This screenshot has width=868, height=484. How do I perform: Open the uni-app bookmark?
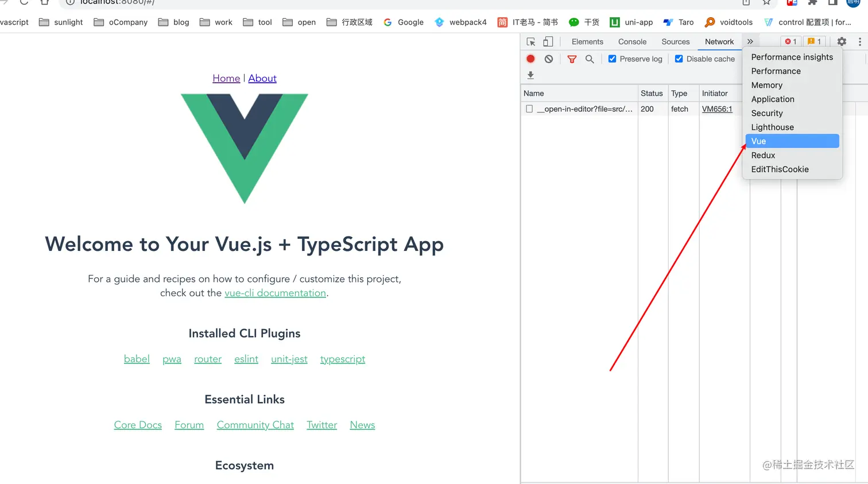pos(631,22)
